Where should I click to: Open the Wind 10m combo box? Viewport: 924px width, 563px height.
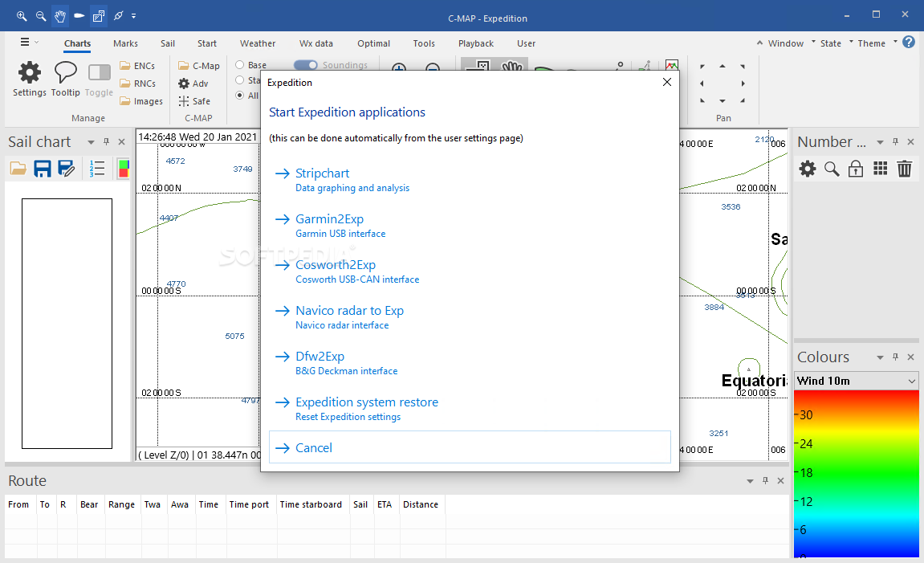coord(857,381)
